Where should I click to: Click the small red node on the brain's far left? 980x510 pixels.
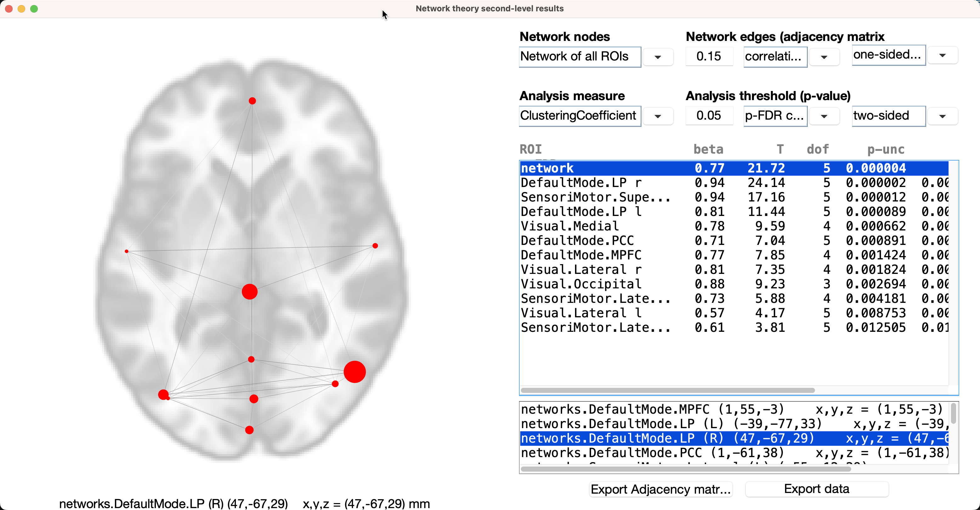pyautogui.click(x=127, y=252)
